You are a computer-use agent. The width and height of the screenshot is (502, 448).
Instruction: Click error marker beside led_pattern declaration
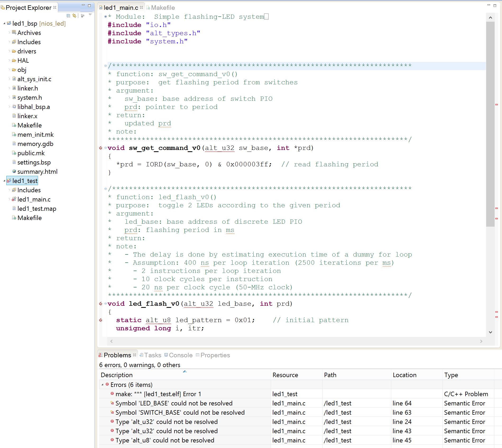(x=100, y=320)
